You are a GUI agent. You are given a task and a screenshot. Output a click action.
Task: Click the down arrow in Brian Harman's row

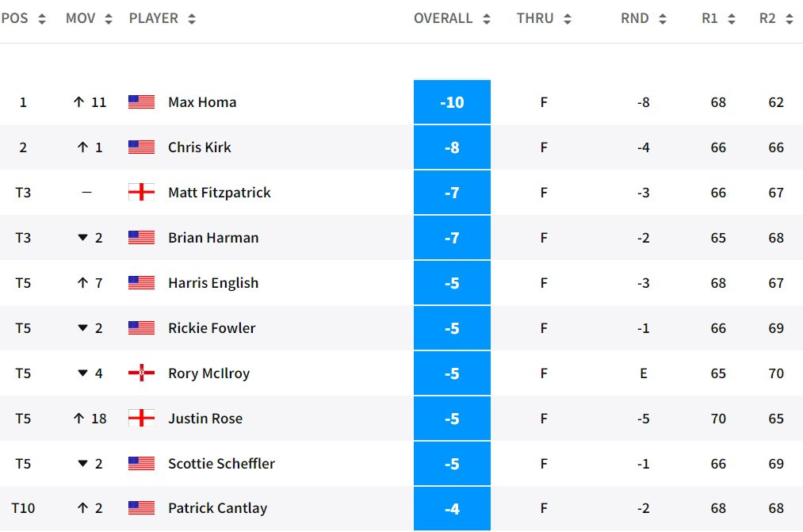(82, 238)
